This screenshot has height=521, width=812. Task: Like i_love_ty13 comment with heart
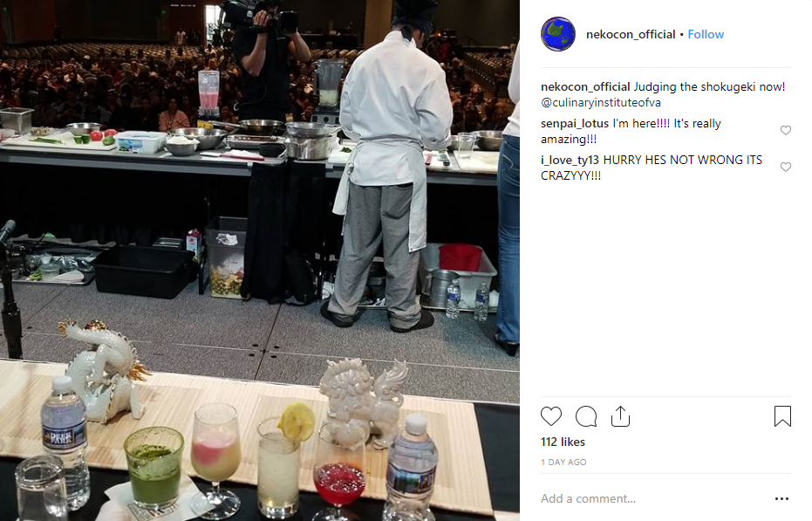(786, 167)
